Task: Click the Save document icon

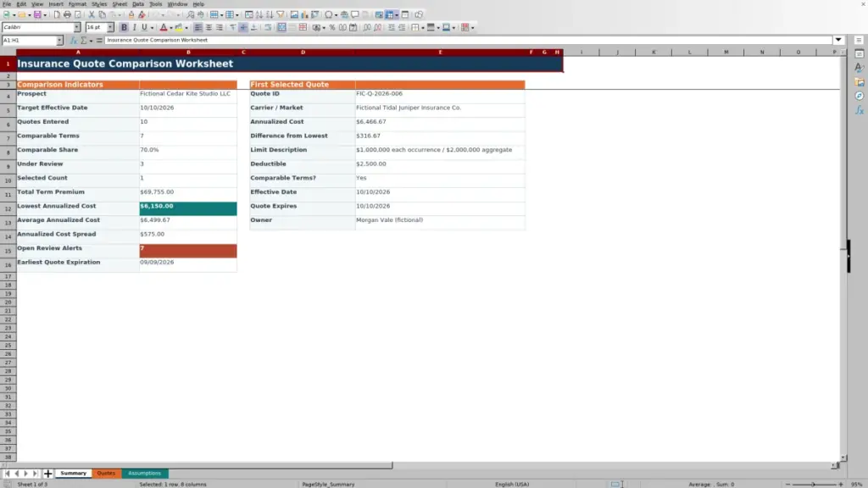Action: tap(37, 14)
